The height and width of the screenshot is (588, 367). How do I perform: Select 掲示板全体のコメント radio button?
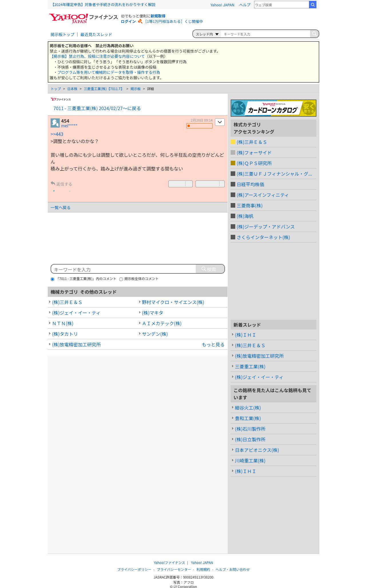tap(121, 279)
